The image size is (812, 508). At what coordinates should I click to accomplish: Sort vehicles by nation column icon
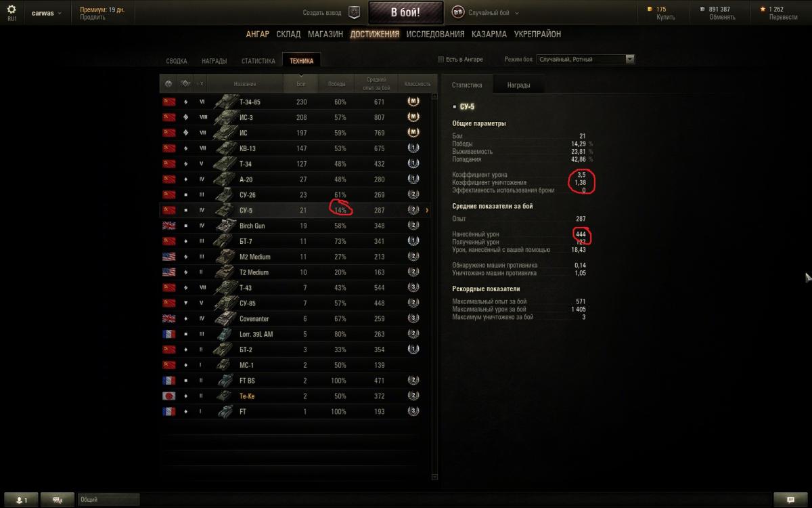168,84
